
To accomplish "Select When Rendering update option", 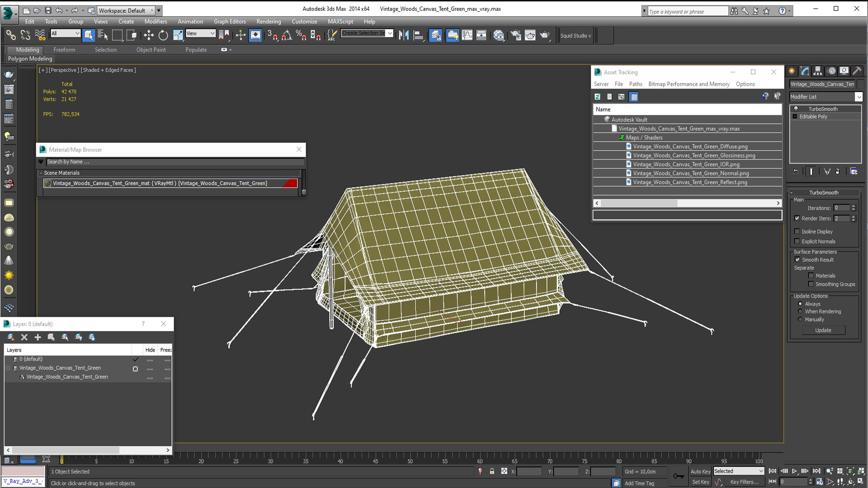I will tap(800, 311).
